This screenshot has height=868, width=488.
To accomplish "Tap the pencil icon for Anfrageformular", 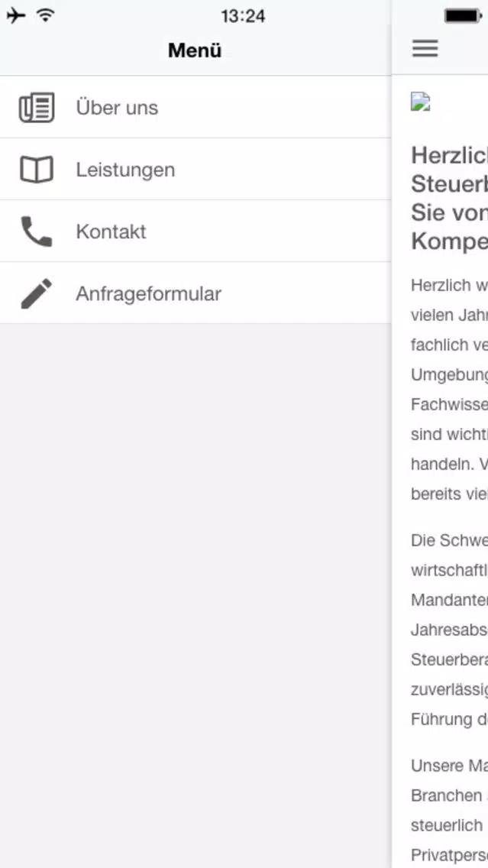I will (x=37, y=293).
